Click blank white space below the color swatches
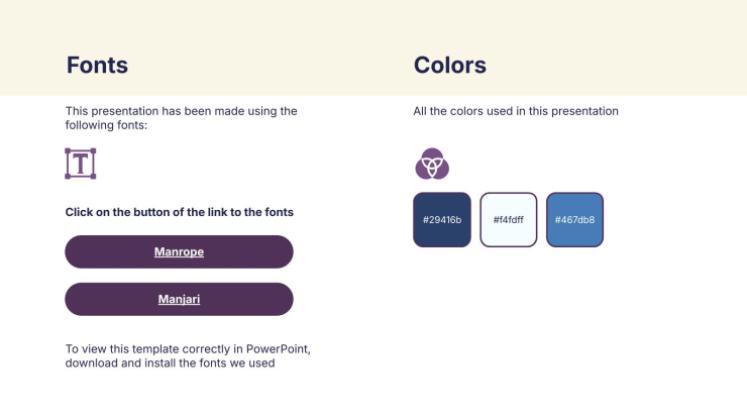Image resolution: width=747 pixels, height=420 pixels. [520, 320]
